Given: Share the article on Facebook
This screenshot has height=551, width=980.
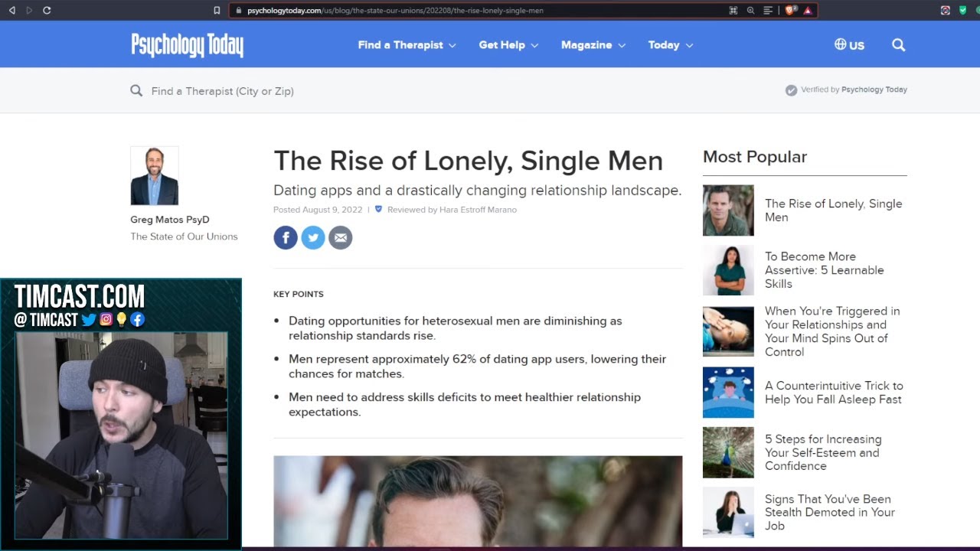Looking at the screenshot, I should point(286,238).
